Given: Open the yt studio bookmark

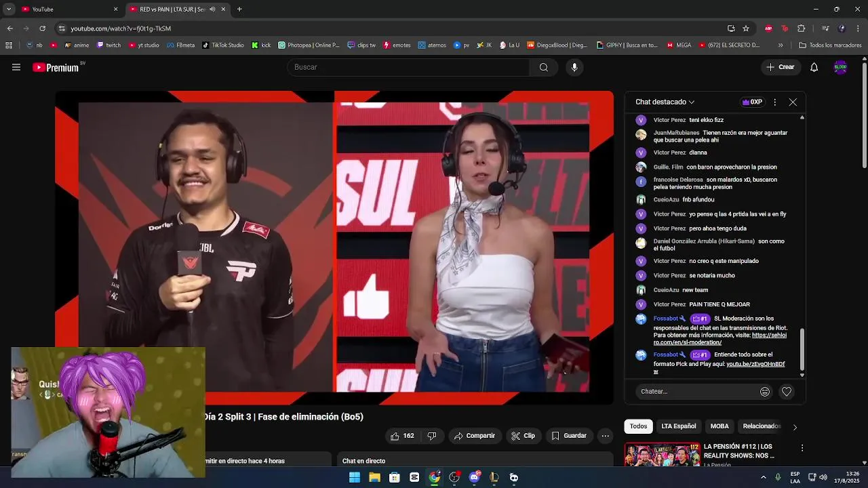Looking at the screenshot, I should (x=144, y=45).
